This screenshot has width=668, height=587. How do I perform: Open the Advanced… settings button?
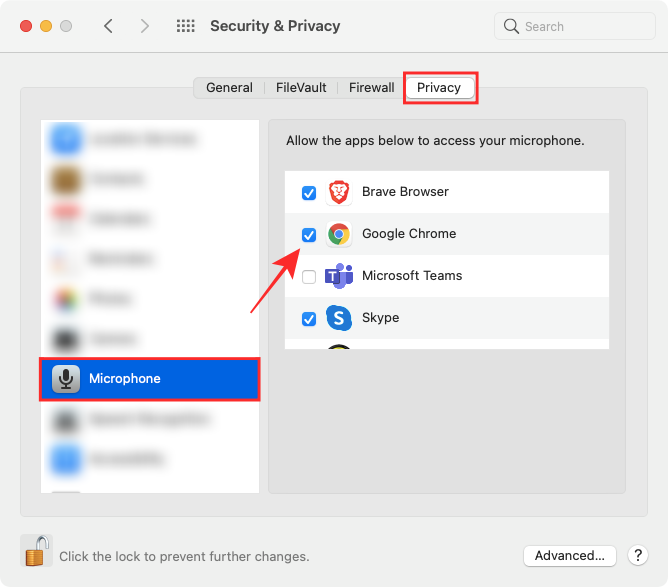pyautogui.click(x=569, y=556)
